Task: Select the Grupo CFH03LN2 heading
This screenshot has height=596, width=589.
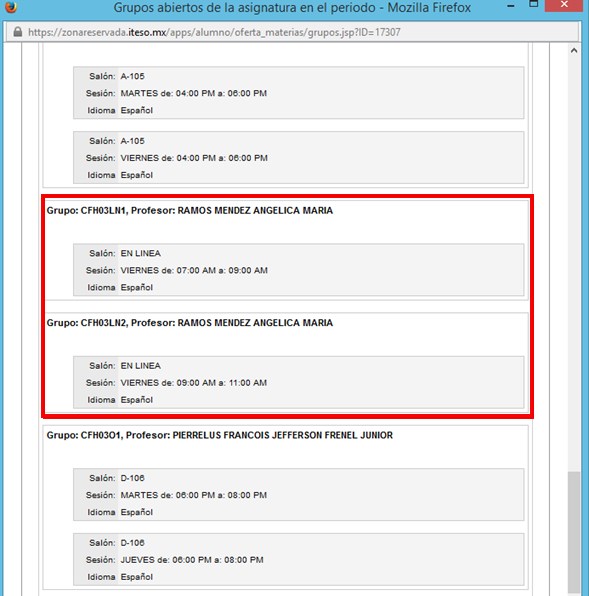Action: click(190, 323)
